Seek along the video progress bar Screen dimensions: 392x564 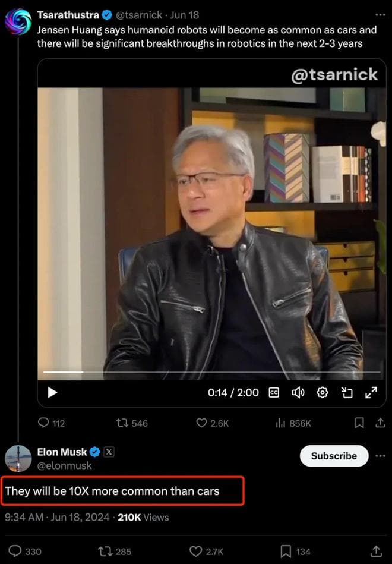tap(212, 372)
